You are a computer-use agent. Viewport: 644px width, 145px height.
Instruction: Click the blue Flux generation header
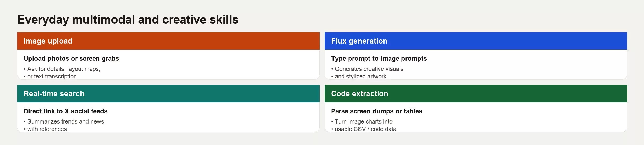(x=476, y=41)
